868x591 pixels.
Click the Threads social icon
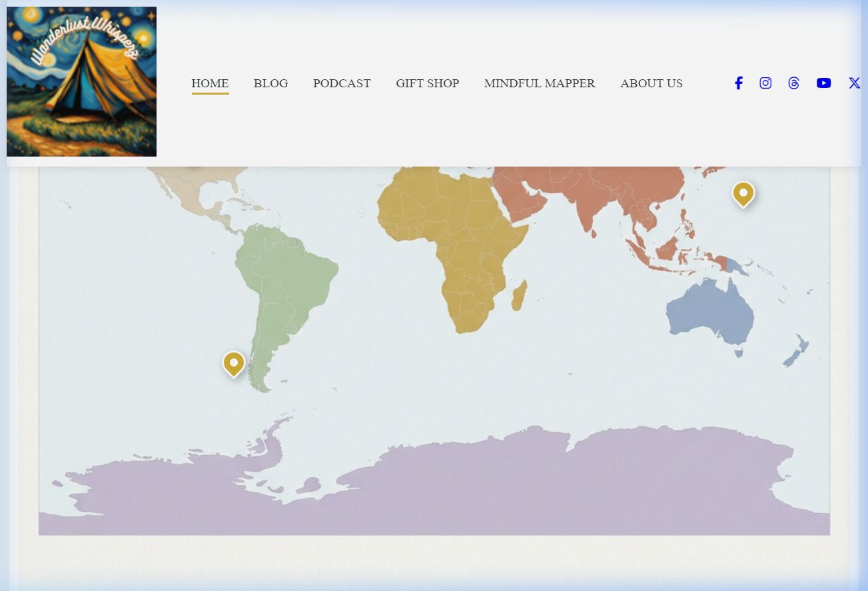[x=793, y=83]
